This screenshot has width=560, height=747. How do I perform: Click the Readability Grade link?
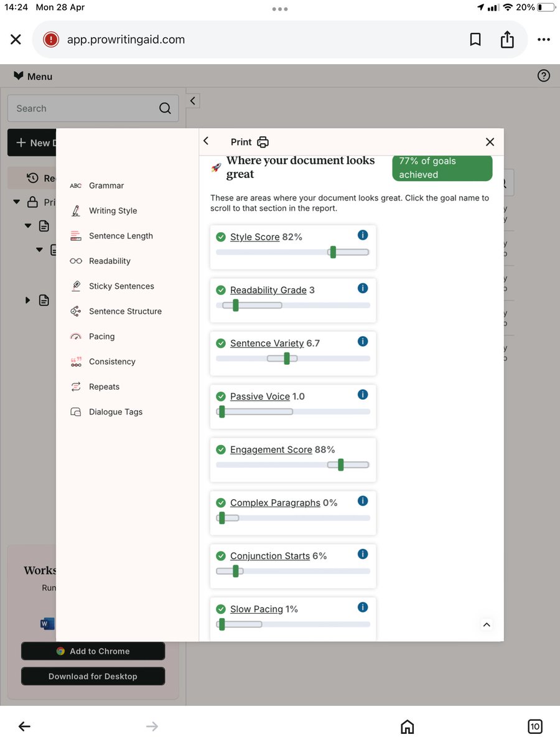[x=268, y=290]
